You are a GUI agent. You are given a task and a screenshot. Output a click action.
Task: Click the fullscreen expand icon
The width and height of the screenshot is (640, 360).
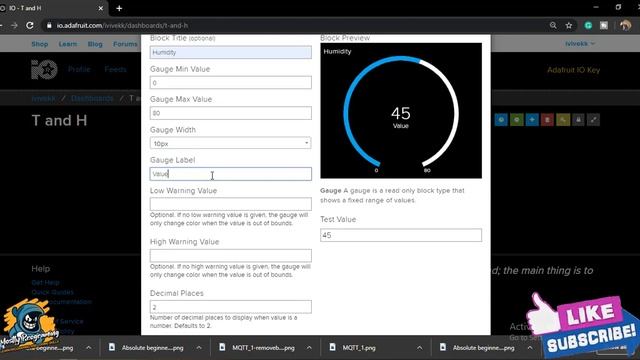pos(593,120)
